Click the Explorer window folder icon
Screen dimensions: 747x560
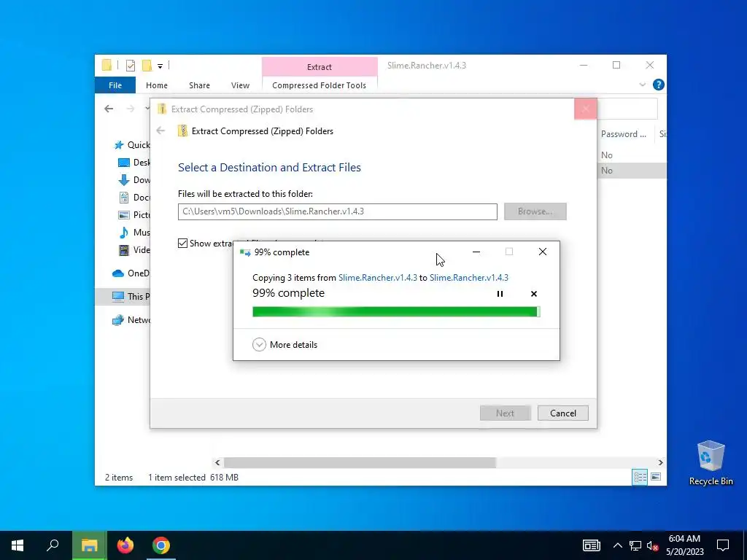tap(107, 65)
